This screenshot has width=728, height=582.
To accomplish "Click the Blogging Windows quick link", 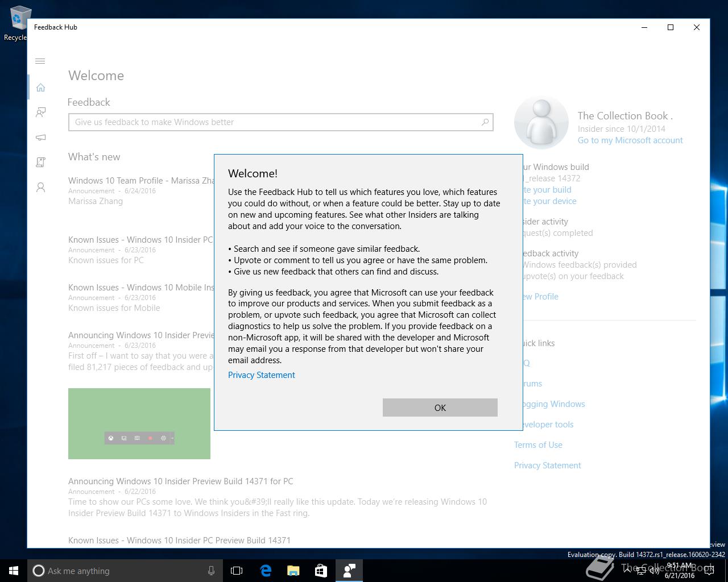I will click(554, 404).
